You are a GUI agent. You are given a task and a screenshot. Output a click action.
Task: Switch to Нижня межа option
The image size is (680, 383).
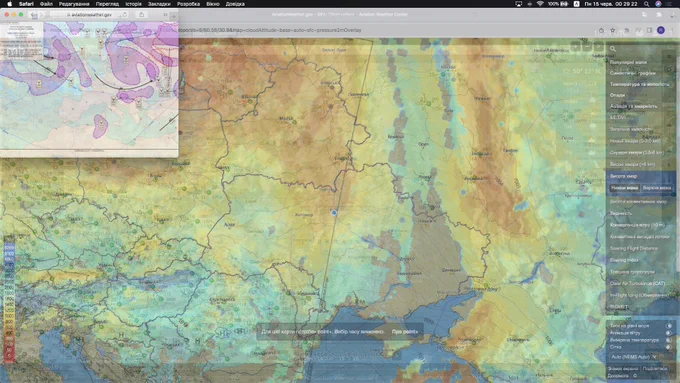[x=624, y=188]
